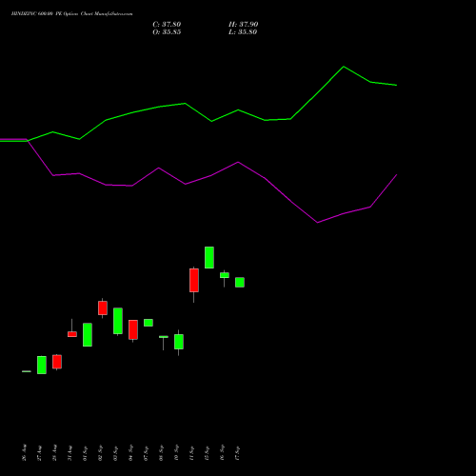Screen dimensions: 476x476
Task: Click the 07 Sep date label
Action: coord(147,452)
